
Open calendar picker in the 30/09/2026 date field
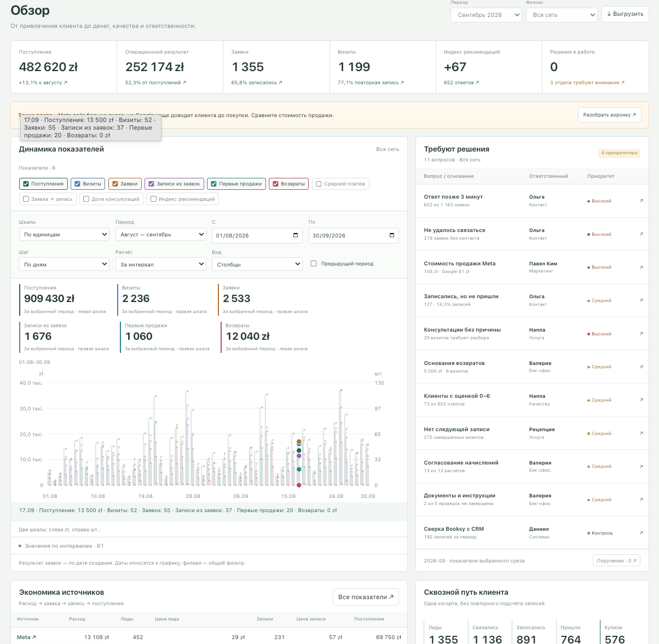pyautogui.click(x=392, y=235)
